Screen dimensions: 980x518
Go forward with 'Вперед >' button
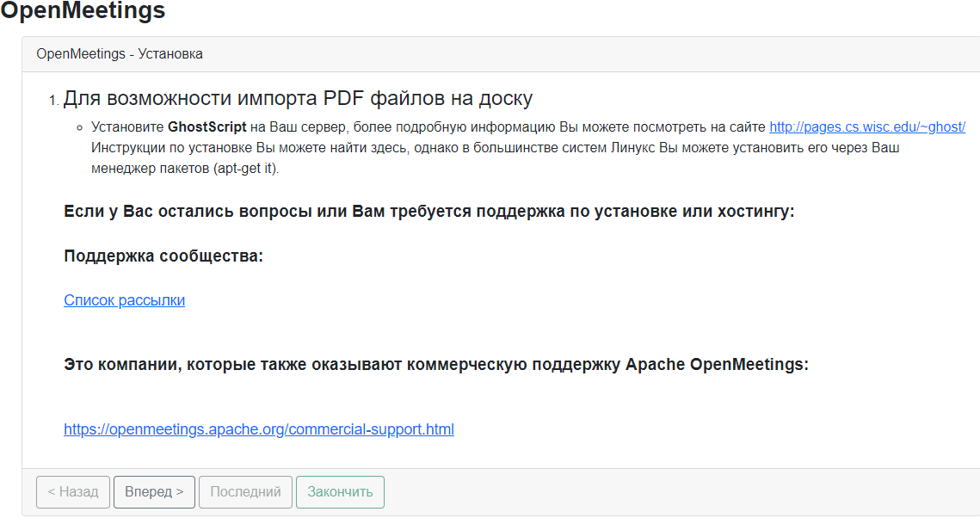point(154,492)
